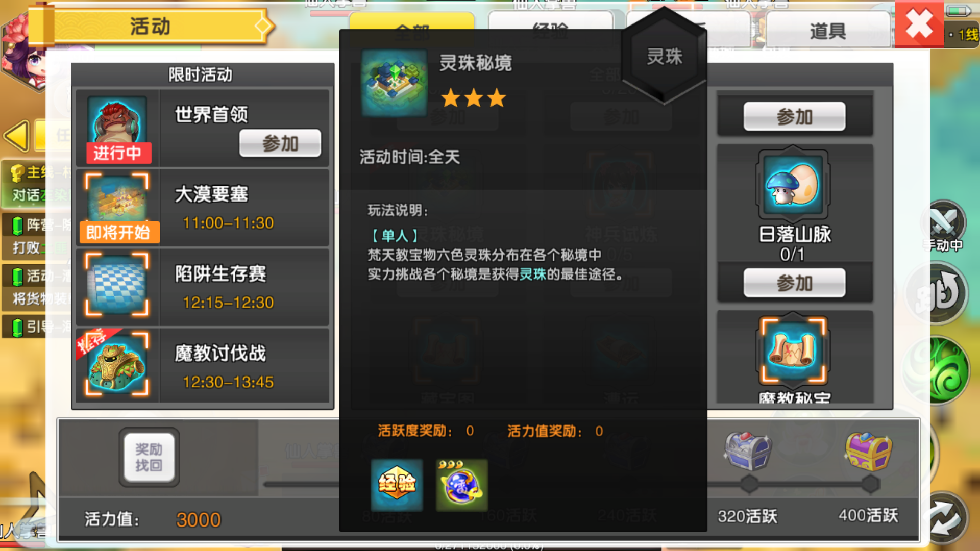The image size is (980, 551).
Task: Open the 魔教秘宝 treasure map icon
Action: 794,350
